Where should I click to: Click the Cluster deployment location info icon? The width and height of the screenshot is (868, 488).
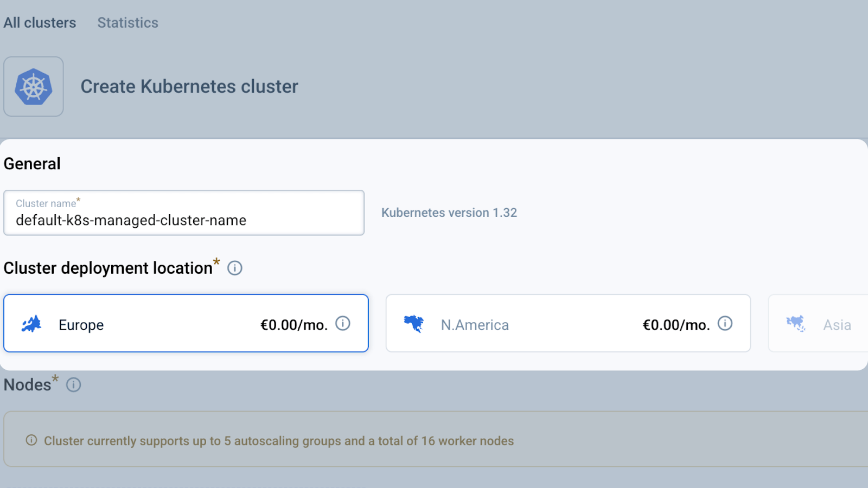tap(235, 268)
